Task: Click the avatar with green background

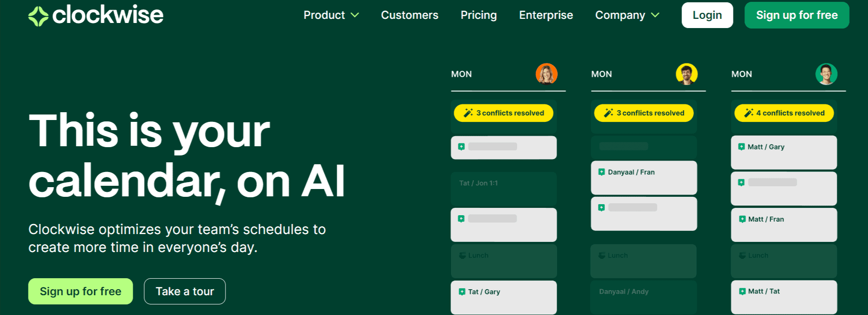Action: [x=826, y=74]
